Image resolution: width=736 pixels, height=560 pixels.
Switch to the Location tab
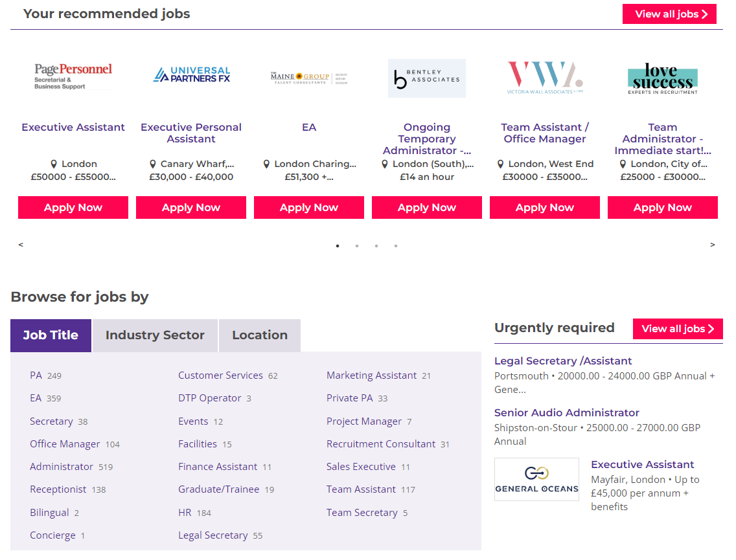click(260, 335)
